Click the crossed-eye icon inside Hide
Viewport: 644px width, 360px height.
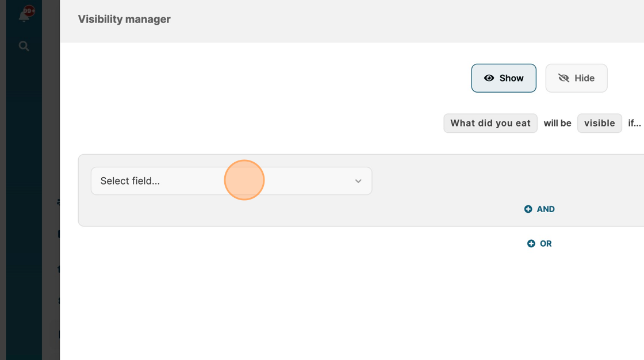point(563,78)
